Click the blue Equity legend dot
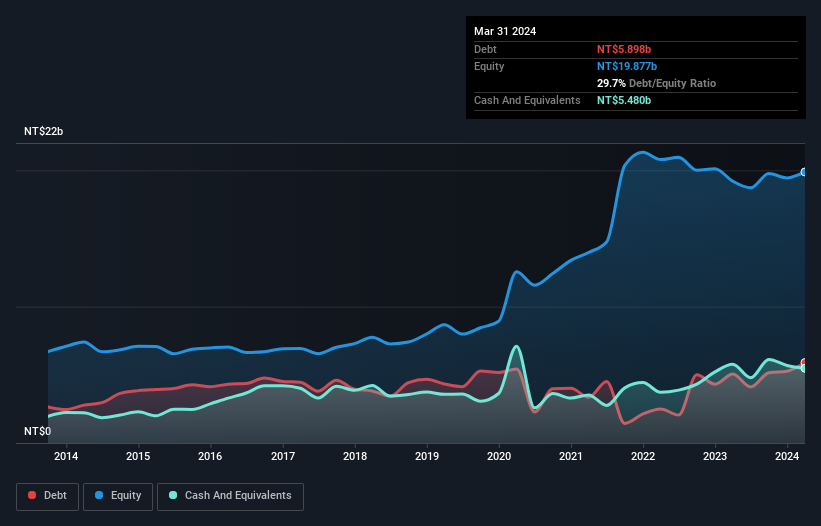821x526 pixels. [x=99, y=495]
